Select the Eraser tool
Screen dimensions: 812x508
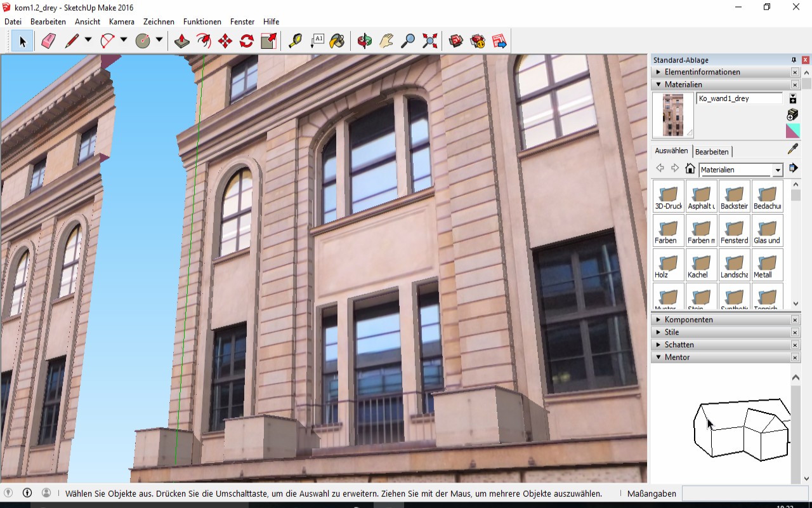click(x=48, y=41)
